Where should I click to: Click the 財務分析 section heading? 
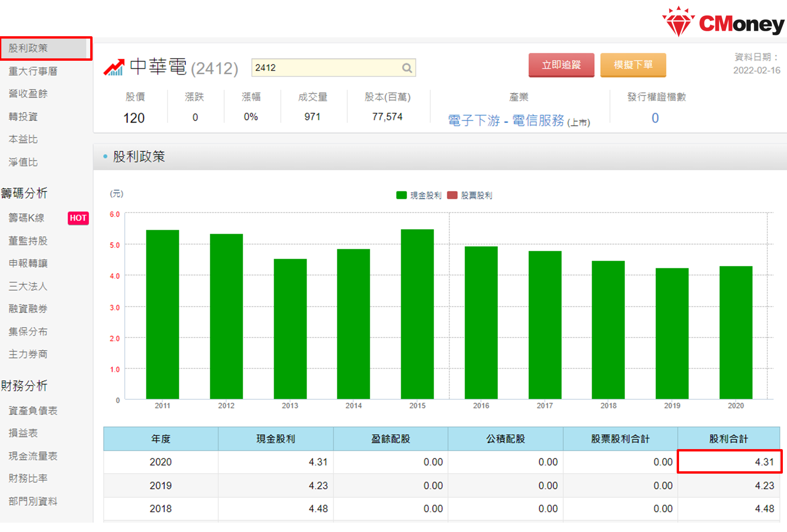click(24, 386)
